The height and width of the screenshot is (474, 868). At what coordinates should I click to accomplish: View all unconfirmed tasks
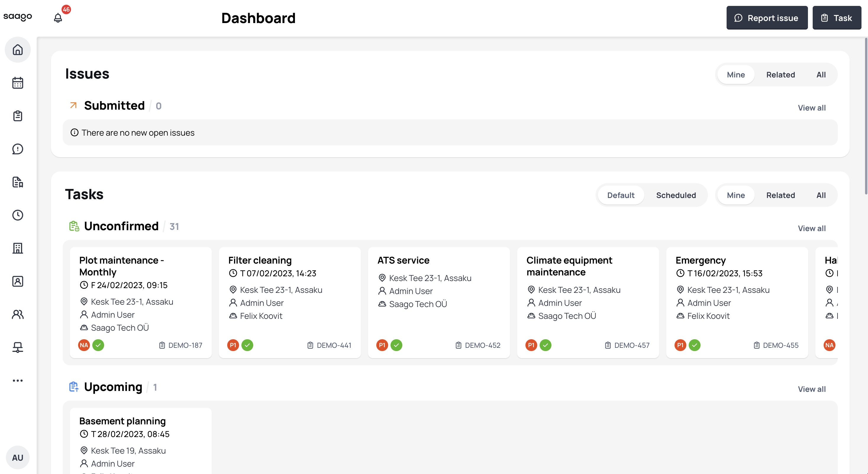pos(811,228)
